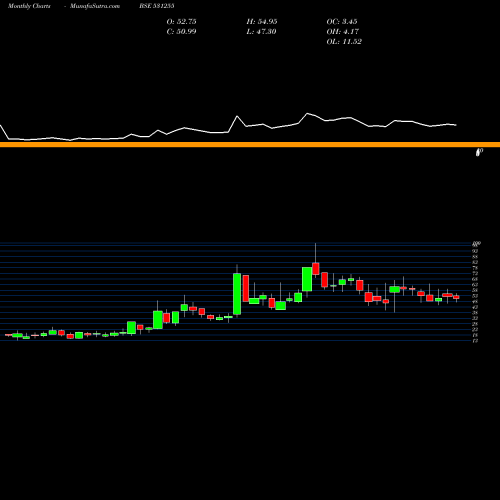Select the high value 'H: 54.95'

[262, 22]
